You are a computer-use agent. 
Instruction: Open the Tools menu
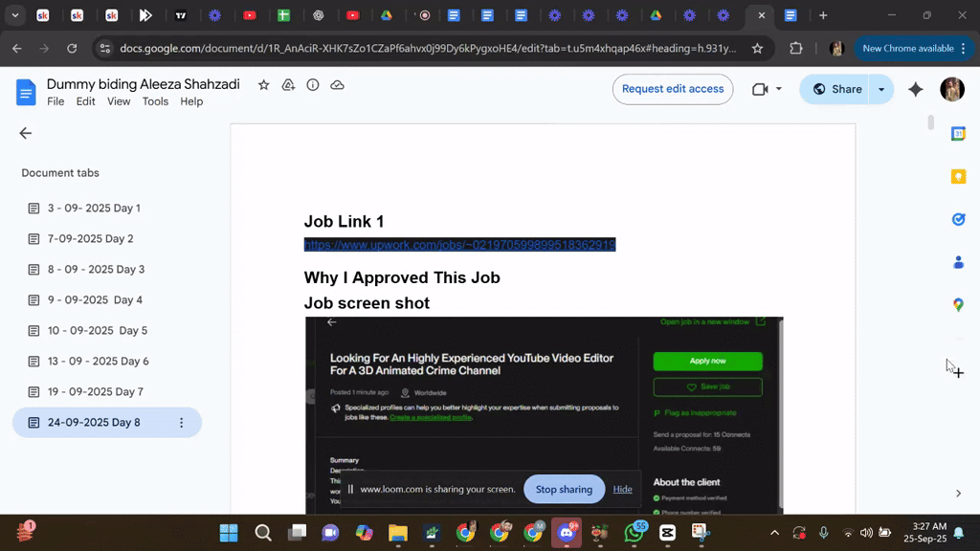click(x=155, y=101)
